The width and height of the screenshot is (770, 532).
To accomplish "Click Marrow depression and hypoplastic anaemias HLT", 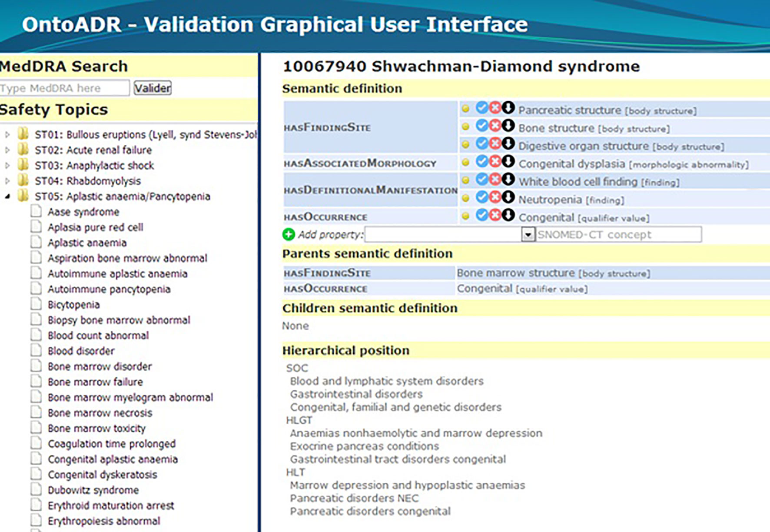I will [x=408, y=485].
